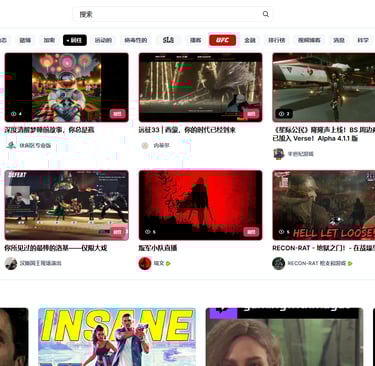Click the live badge on the astronaut thumbnail
The width and height of the screenshot is (375, 366).
pos(117,114)
